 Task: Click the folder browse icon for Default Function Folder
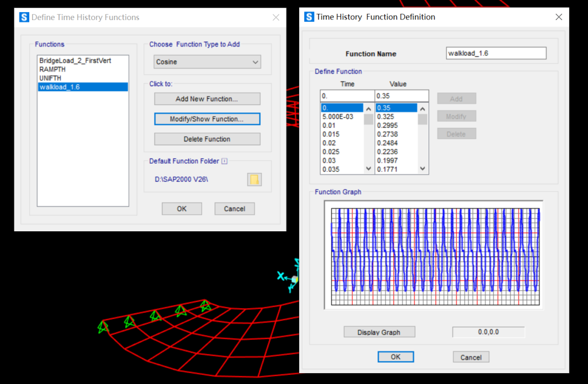(x=254, y=180)
